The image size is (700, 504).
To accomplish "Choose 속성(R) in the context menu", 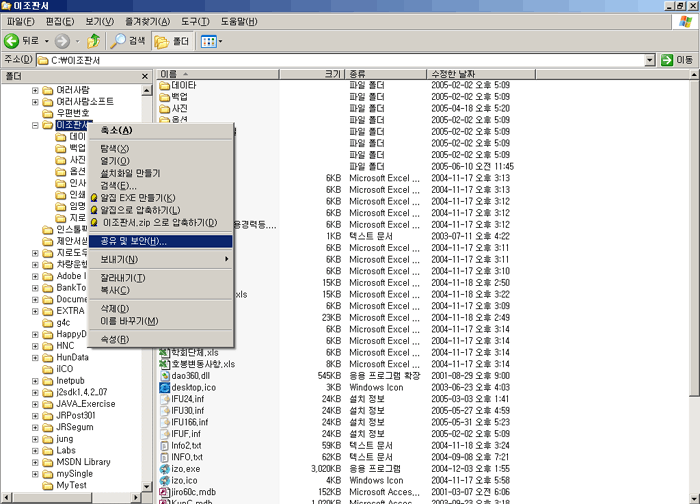I will click(115, 339).
